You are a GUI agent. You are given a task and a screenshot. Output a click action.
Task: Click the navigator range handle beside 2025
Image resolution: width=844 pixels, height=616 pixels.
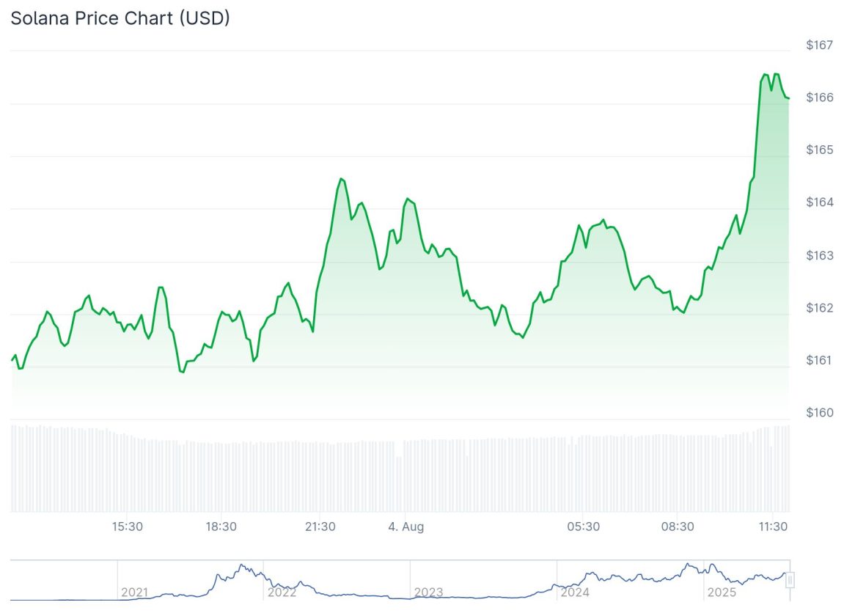click(x=790, y=580)
